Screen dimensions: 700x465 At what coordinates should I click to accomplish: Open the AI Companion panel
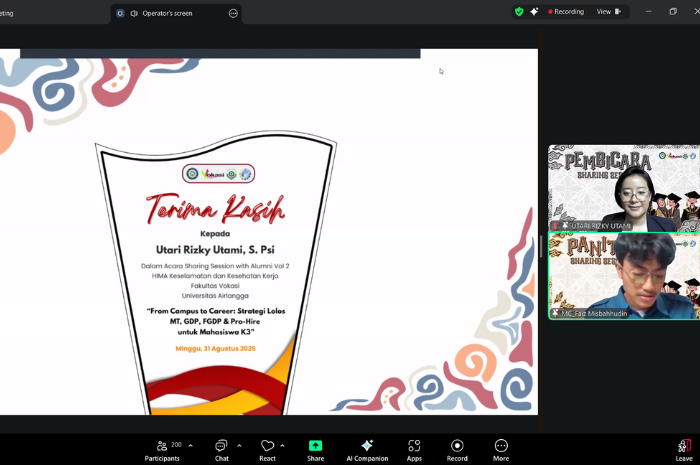367,450
